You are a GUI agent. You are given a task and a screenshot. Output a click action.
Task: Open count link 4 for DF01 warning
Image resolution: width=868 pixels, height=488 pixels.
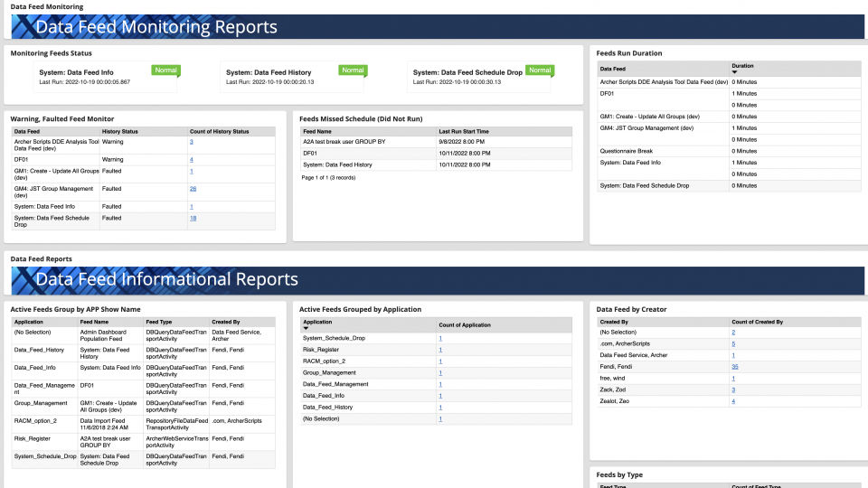coord(192,160)
